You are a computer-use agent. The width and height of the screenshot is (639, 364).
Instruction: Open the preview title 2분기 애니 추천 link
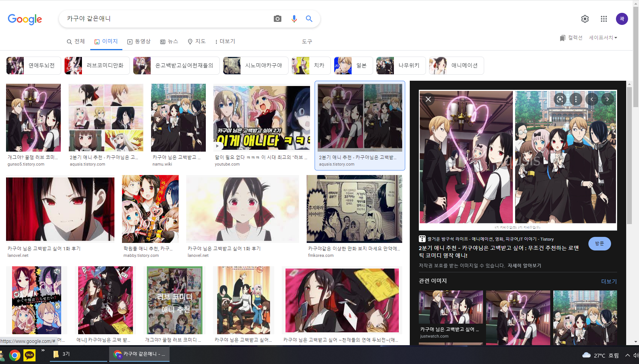click(499, 252)
